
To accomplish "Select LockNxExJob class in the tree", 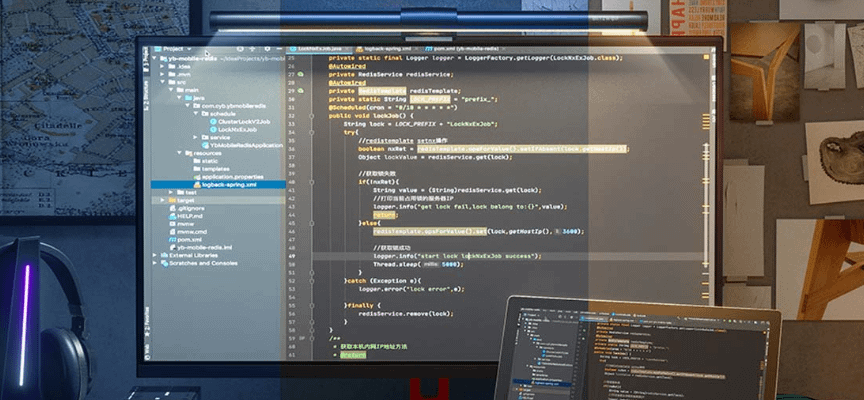I will pyautogui.click(x=237, y=129).
